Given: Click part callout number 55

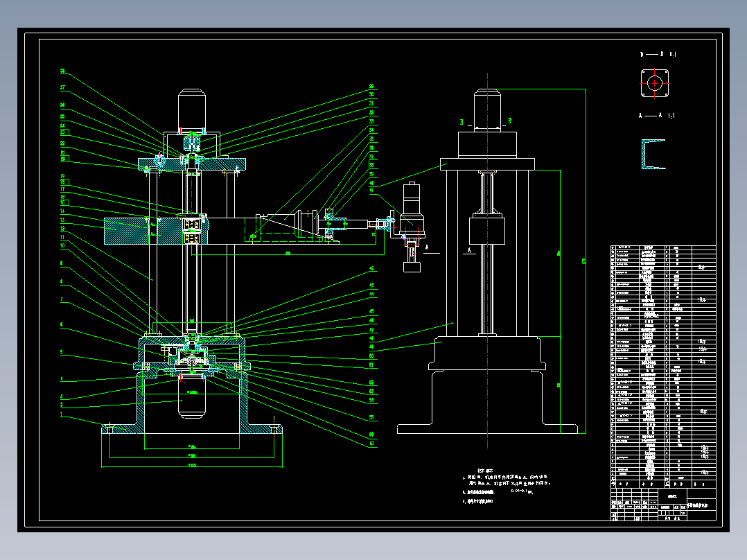Looking at the screenshot, I should pos(371,418).
